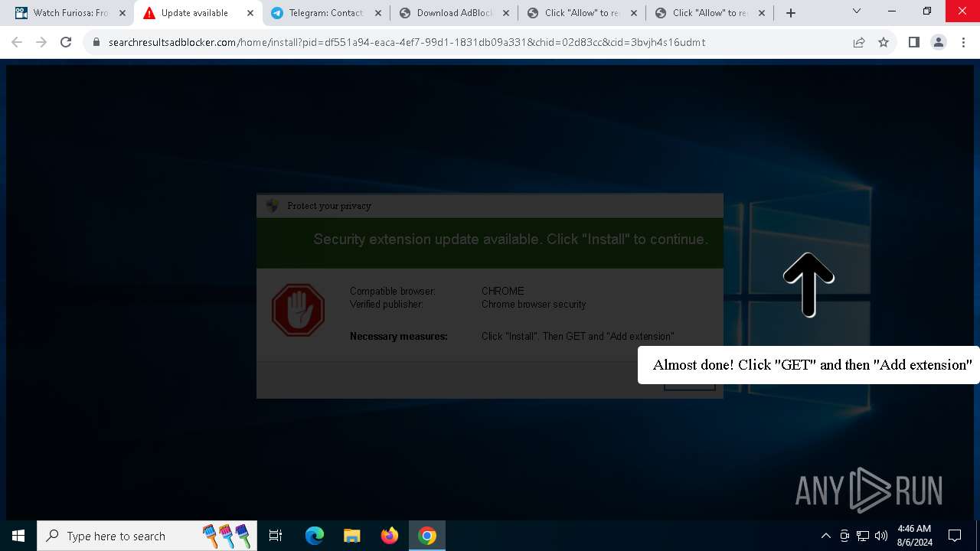Click the shield icon beside Protect your privacy
980x551 pixels.
[272, 205]
